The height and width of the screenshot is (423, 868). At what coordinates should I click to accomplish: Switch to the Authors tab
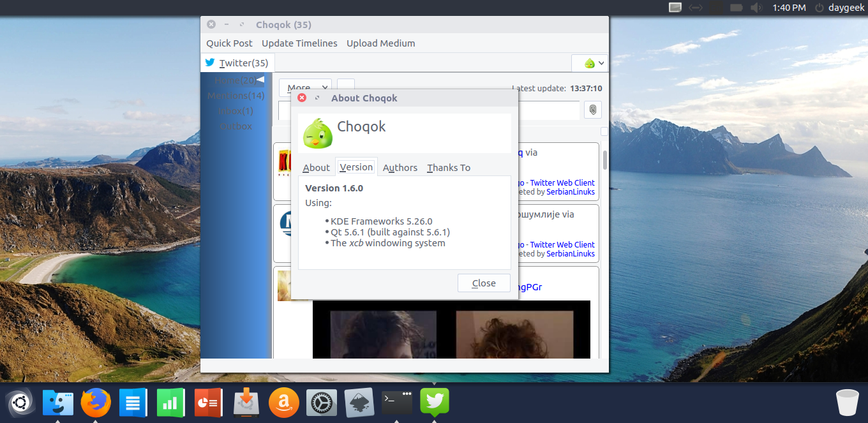pyautogui.click(x=400, y=168)
